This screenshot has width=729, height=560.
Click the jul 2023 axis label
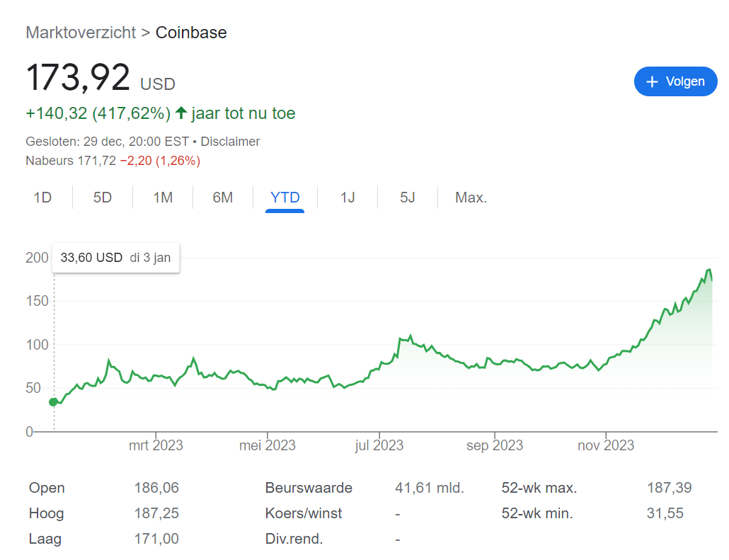pos(379,445)
